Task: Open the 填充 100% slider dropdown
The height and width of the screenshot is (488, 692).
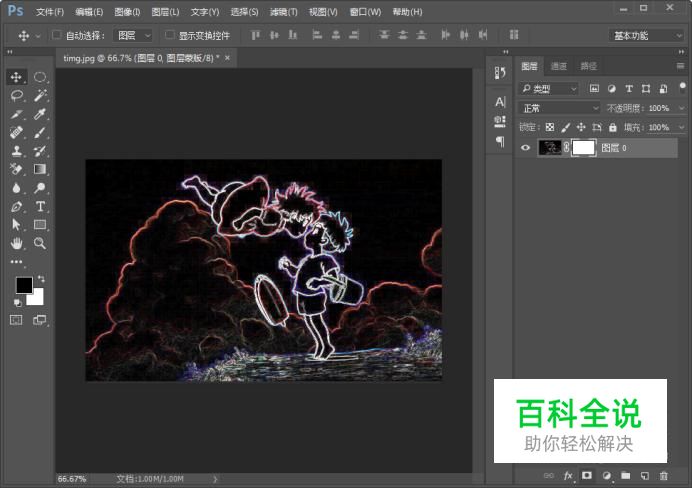Action: tap(681, 128)
